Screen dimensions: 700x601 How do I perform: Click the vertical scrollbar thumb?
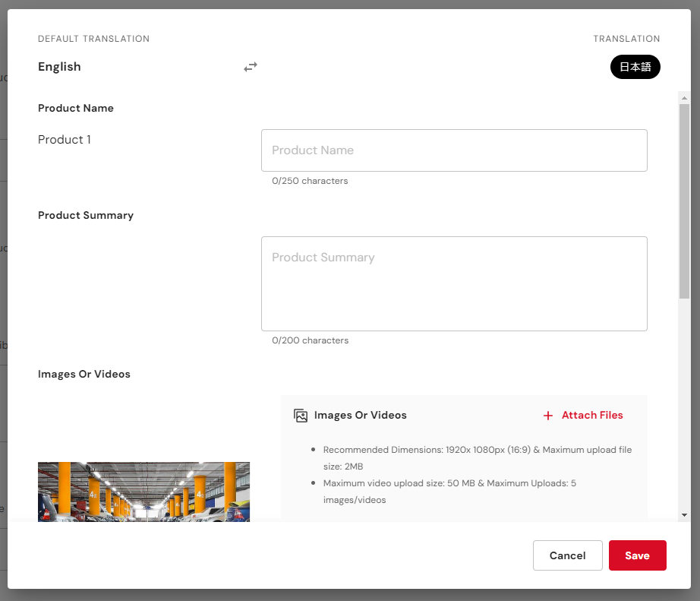coord(684,201)
